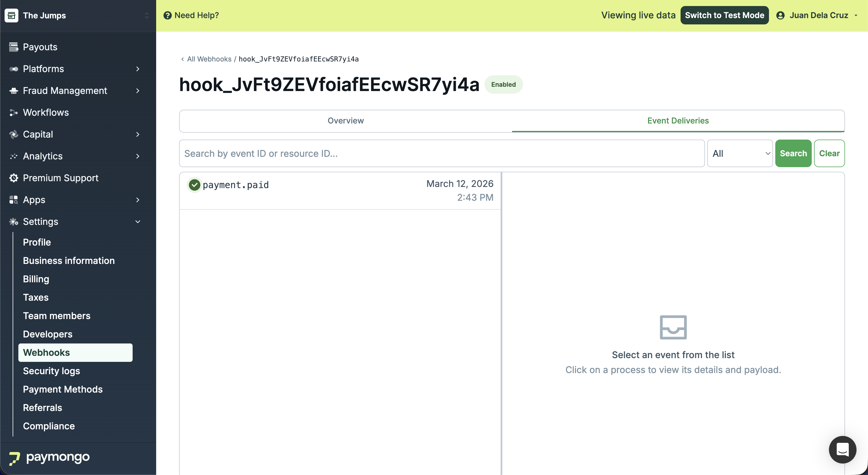This screenshot has height=475, width=868.
Task: Switch to the Overview tab
Action: point(346,121)
